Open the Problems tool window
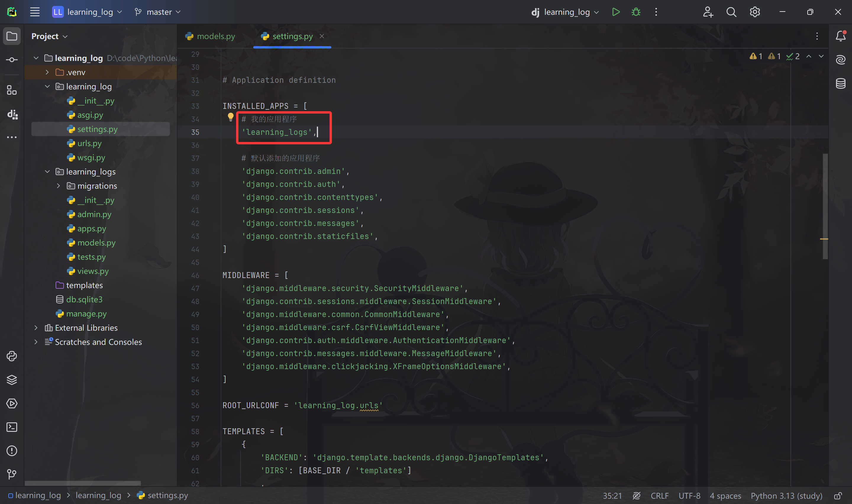Image resolution: width=852 pixels, height=504 pixels. pos(12,451)
